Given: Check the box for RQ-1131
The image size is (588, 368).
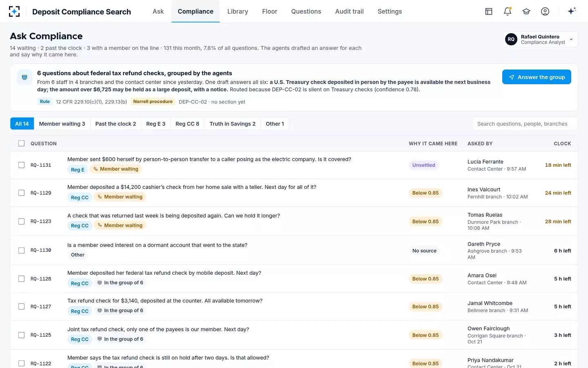Looking at the screenshot, I should tap(22, 165).
